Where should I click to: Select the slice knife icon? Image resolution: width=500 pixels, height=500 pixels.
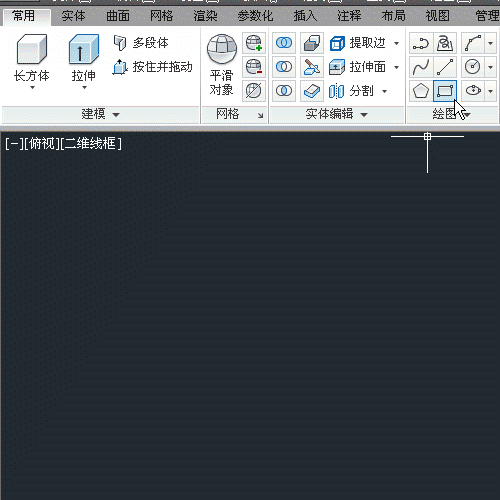pyautogui.click(x=312, y=67)
